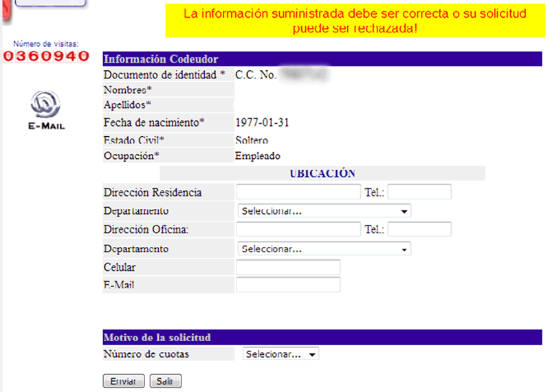Click the E-Mail input field

tap(288, 285)
